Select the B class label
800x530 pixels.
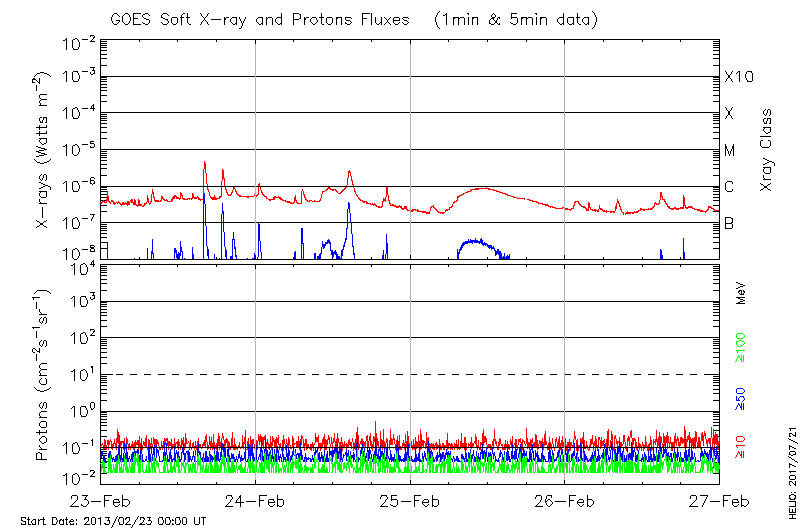coord(729,223)
